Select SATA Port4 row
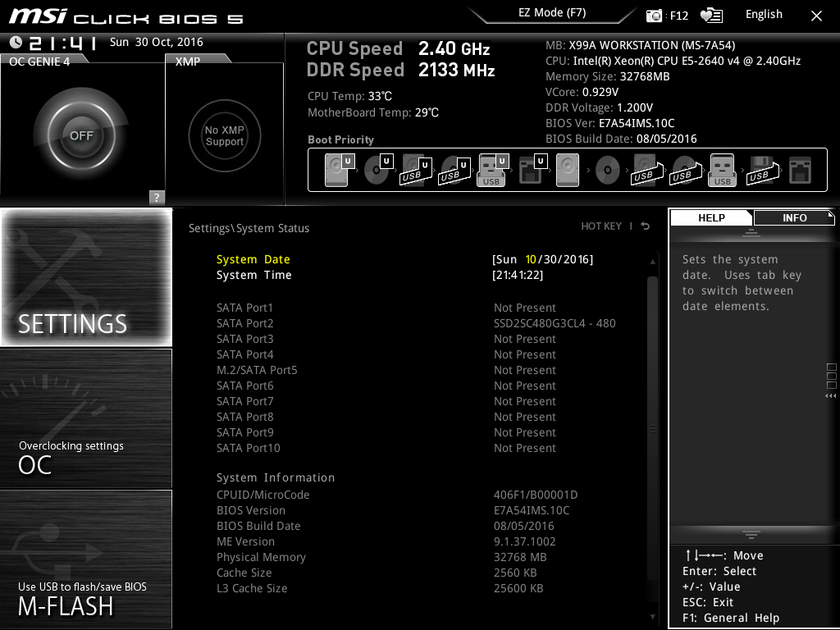Screen dimensions: 840x630 click(386, 354)
